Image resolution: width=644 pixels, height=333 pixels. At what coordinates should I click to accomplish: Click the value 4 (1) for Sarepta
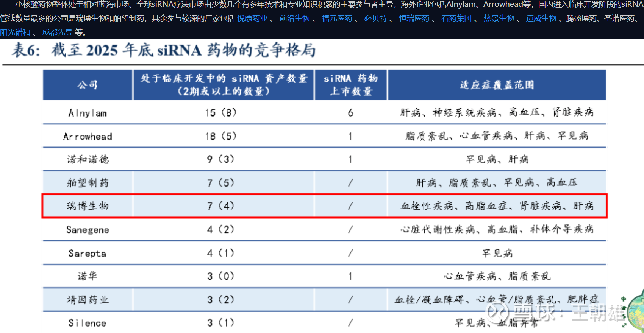221,253
